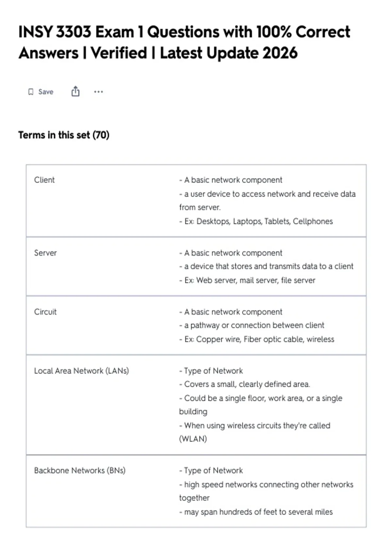Select the page title heading text
The height and width of the screenshot is (556, 392).
(184, 42)
